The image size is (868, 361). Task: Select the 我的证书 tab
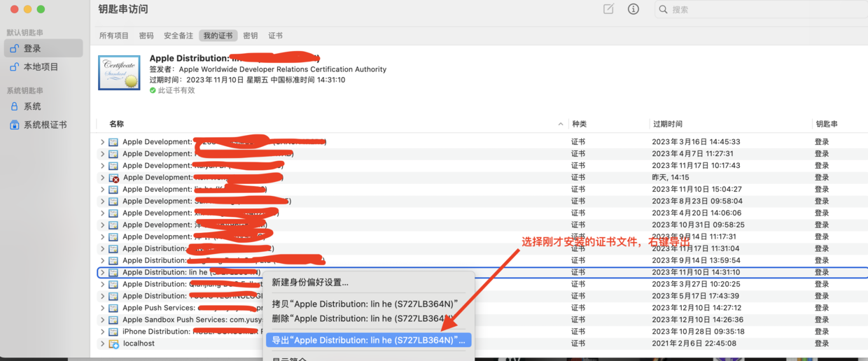click(x=218, y=36)
